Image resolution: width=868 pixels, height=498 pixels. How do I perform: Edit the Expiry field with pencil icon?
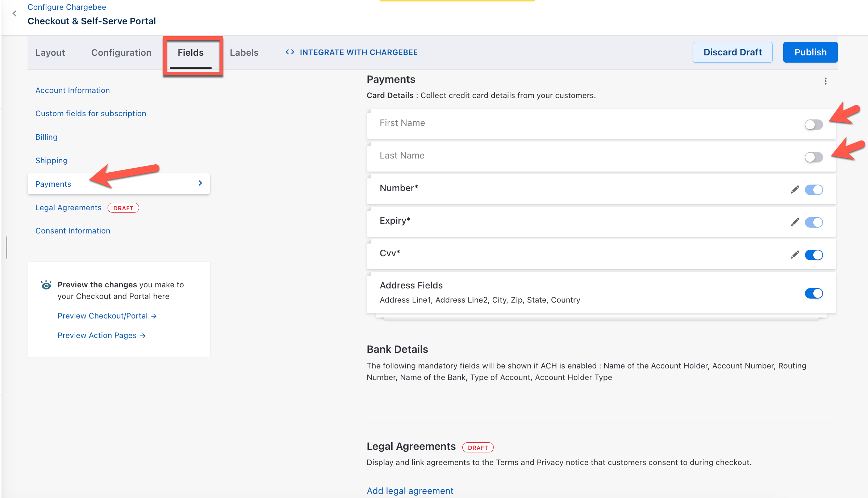click(795, 222)
